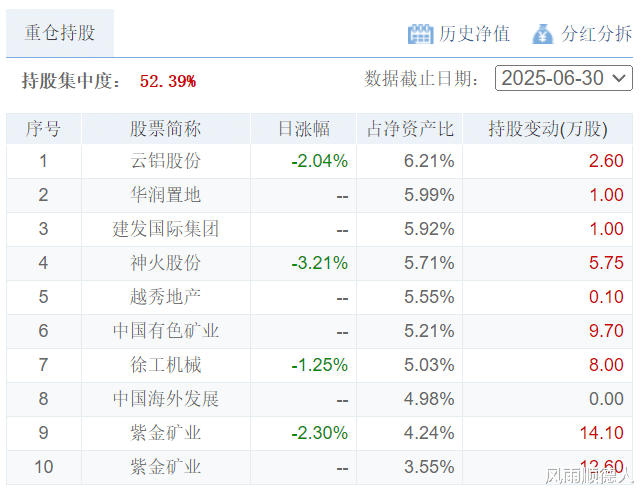644x497 pixels.
Task: Click the 4.98% net asset ratio
Action: [429, 399]
